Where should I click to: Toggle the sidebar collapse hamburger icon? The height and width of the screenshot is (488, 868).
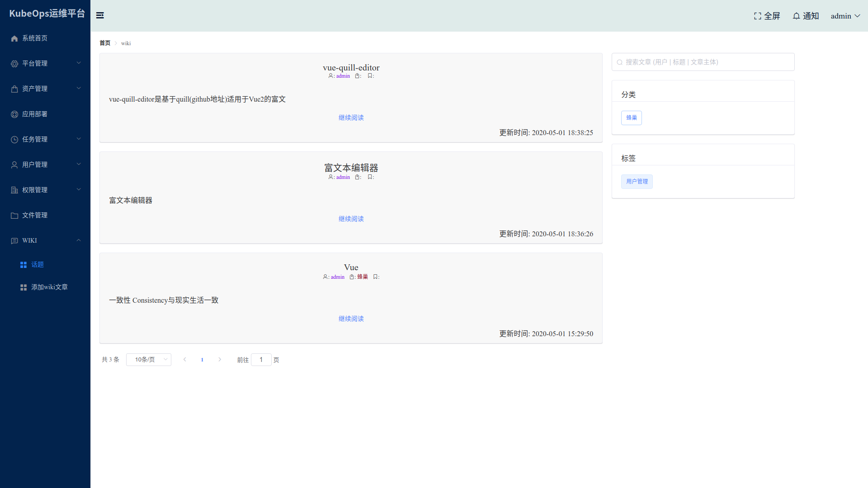coord(100,15)
